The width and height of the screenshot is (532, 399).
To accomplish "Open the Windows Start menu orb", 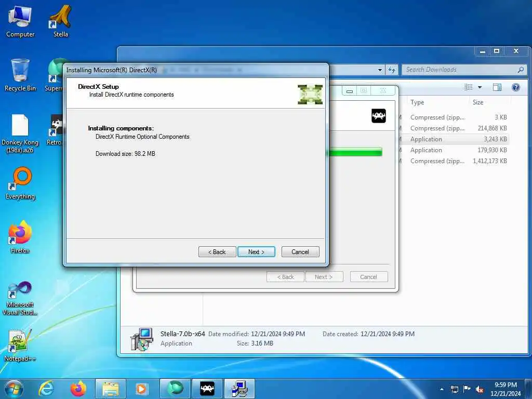I will pyautogui.click(x=14, y=389).
